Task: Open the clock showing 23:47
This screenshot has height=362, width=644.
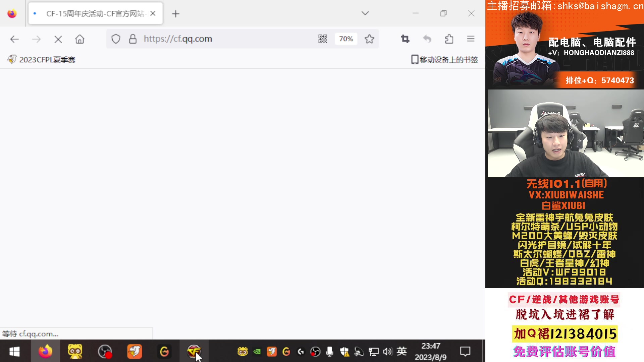Action: [431, 352]
